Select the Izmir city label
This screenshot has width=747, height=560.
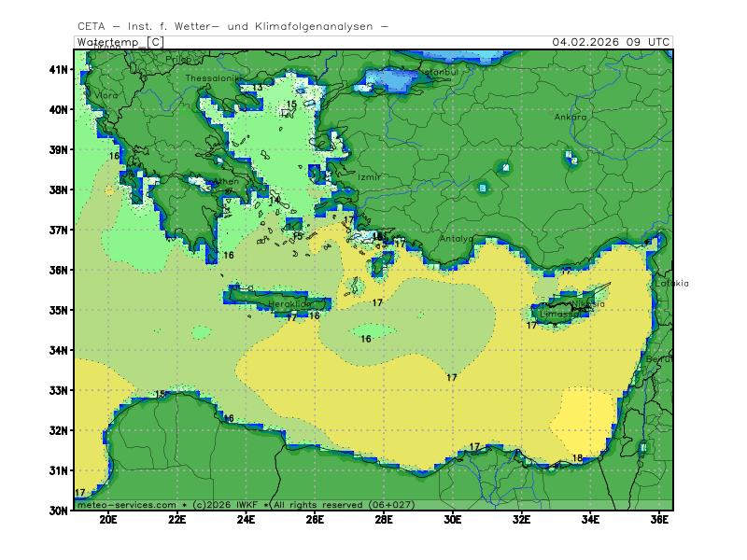pos(370,176)
